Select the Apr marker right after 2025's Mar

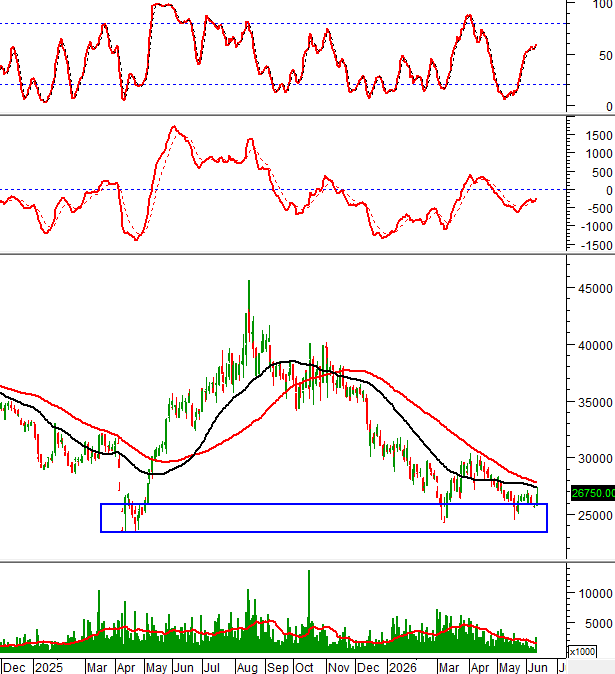coord(126,668)
